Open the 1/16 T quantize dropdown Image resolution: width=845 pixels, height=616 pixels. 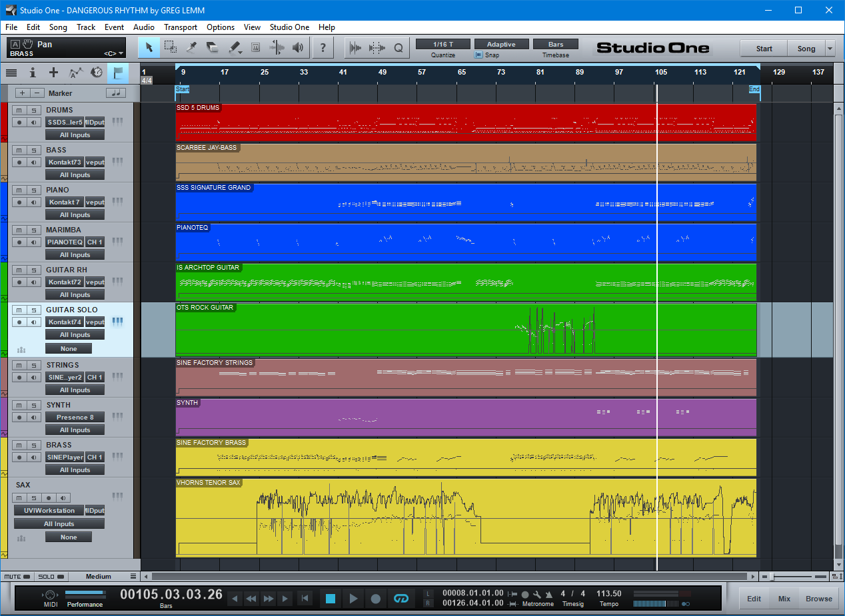coord(442,44)
